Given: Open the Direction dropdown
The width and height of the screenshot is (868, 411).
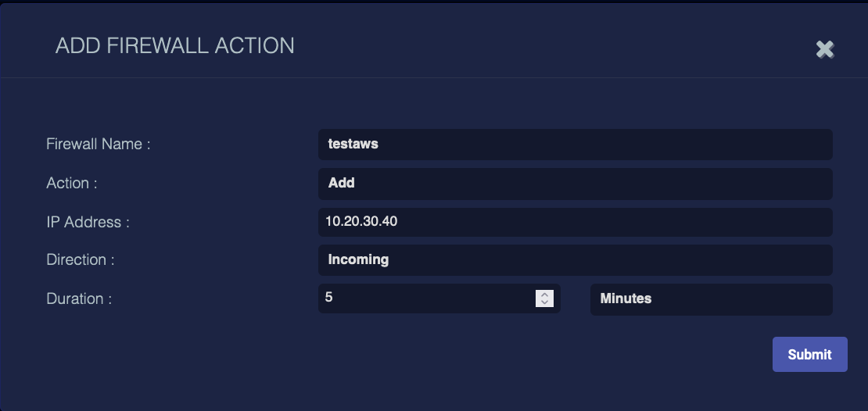Looking at the screenshot, I should click(575, 260).
